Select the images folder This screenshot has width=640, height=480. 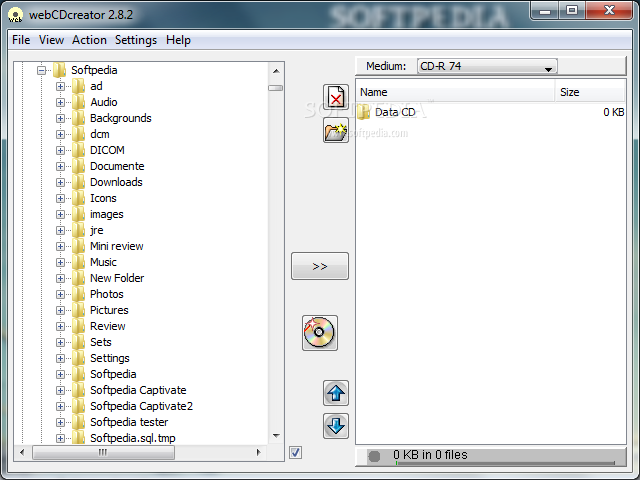107,214
